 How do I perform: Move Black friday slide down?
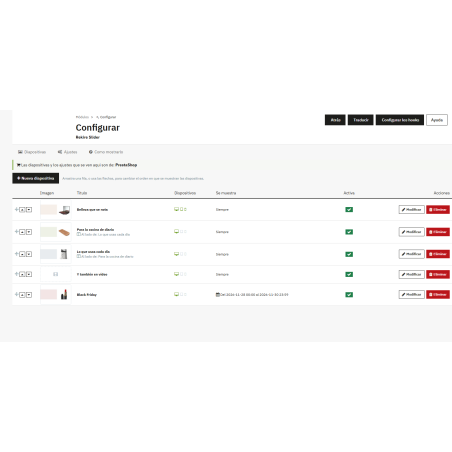pyautogui.click(x=29, y=295)
